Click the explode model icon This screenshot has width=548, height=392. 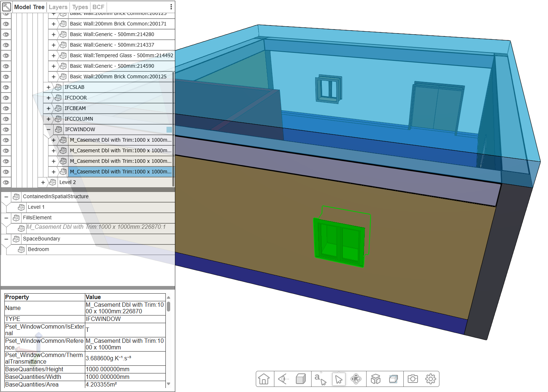[376, 379]
